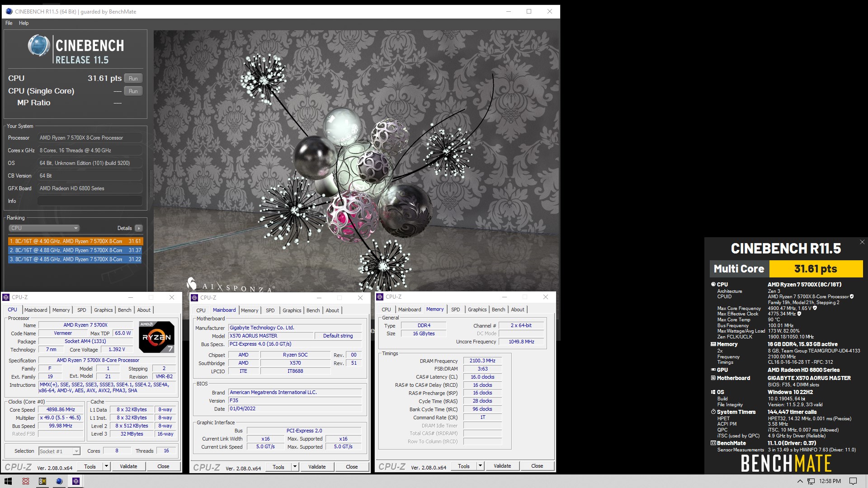This screenshot has width=868, height=488.
Task: Click the BIOS Version field F35
Action: point(295,400)
